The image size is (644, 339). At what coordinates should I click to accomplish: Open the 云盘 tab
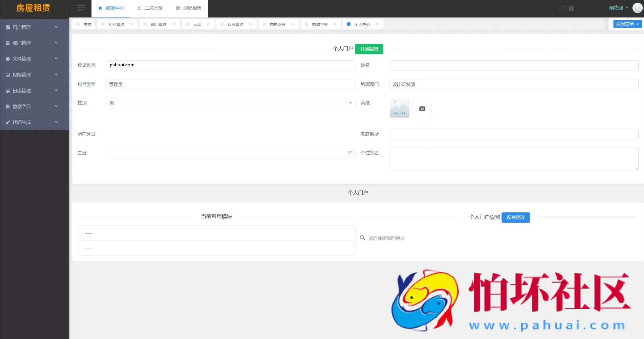pyautogui.click(x=197, y=24)
